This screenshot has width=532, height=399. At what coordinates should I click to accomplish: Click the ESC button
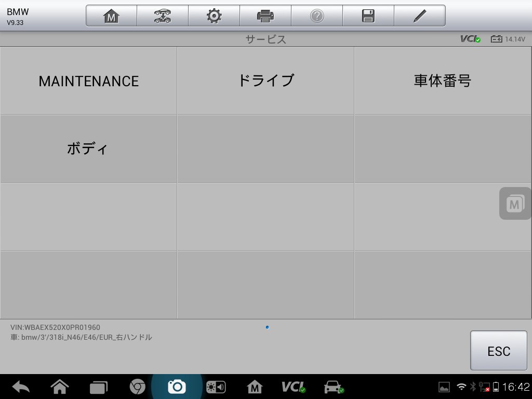tap(498, 351)
